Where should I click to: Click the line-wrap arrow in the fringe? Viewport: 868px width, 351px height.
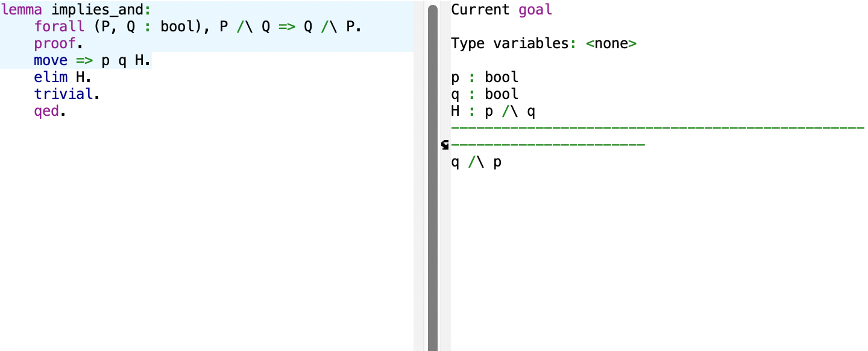(445, 145)
